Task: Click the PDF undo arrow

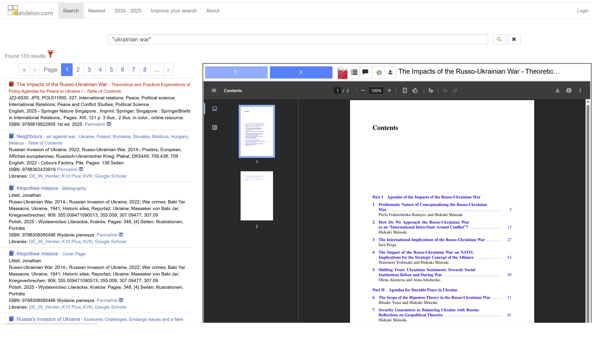Action: 445,90
